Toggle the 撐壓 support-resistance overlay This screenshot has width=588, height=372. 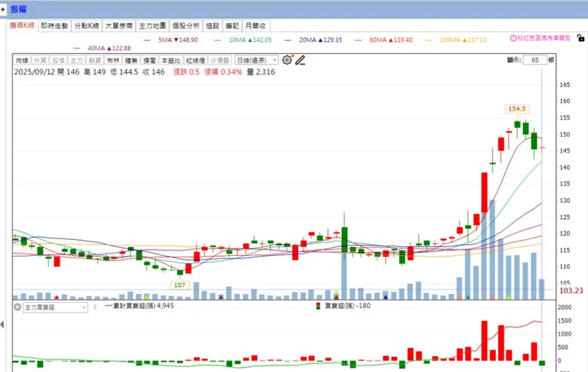(x=149, y=60)
